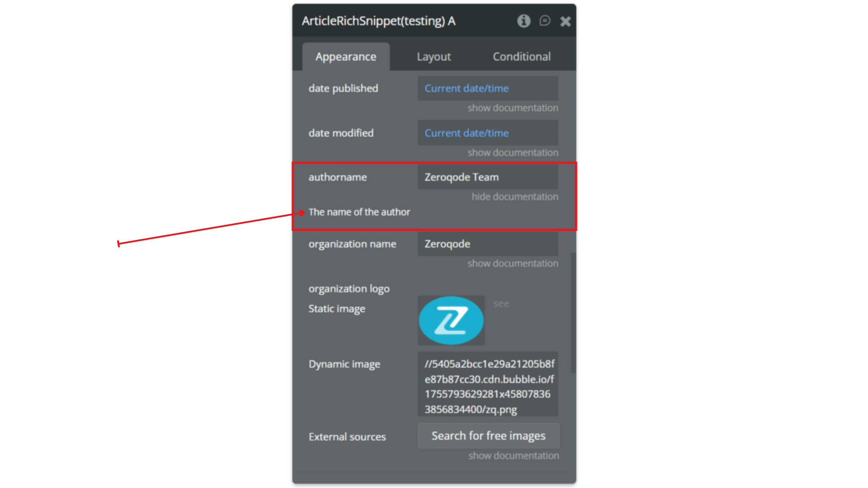This screenshot has height=488, width=868.
Task: Open the Conditional tab
Action: 521,56
